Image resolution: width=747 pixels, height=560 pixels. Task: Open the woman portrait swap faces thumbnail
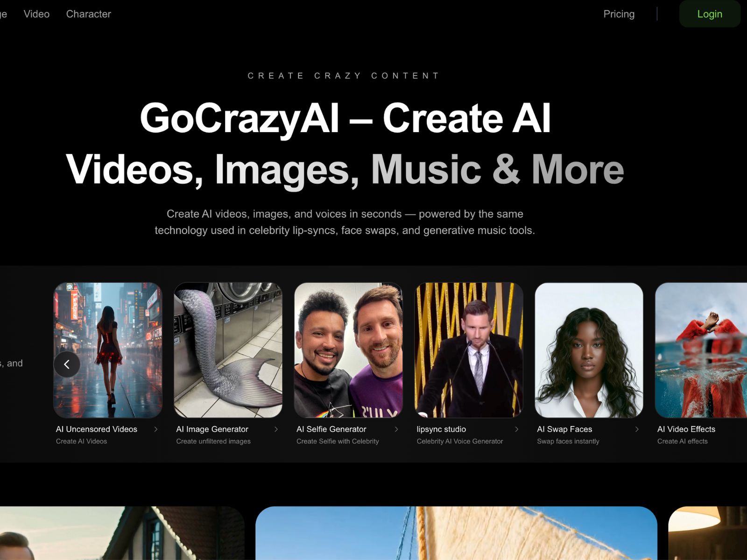(x=589, y=350)
